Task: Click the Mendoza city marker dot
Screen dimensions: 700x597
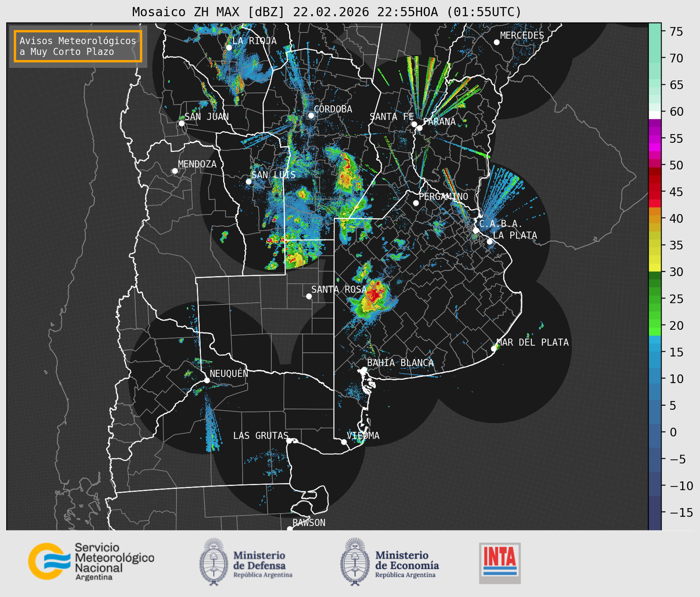Action: [x=175, y=171]
